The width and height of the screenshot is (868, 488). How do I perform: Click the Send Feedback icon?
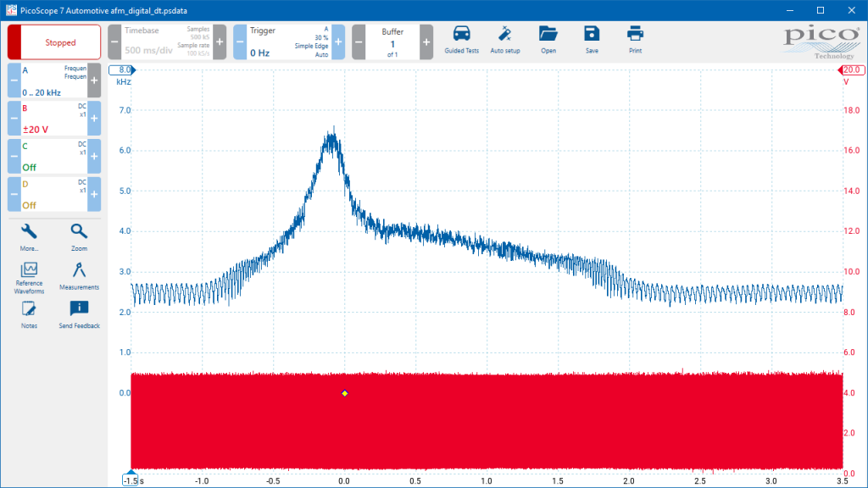[x=79, y=315]
